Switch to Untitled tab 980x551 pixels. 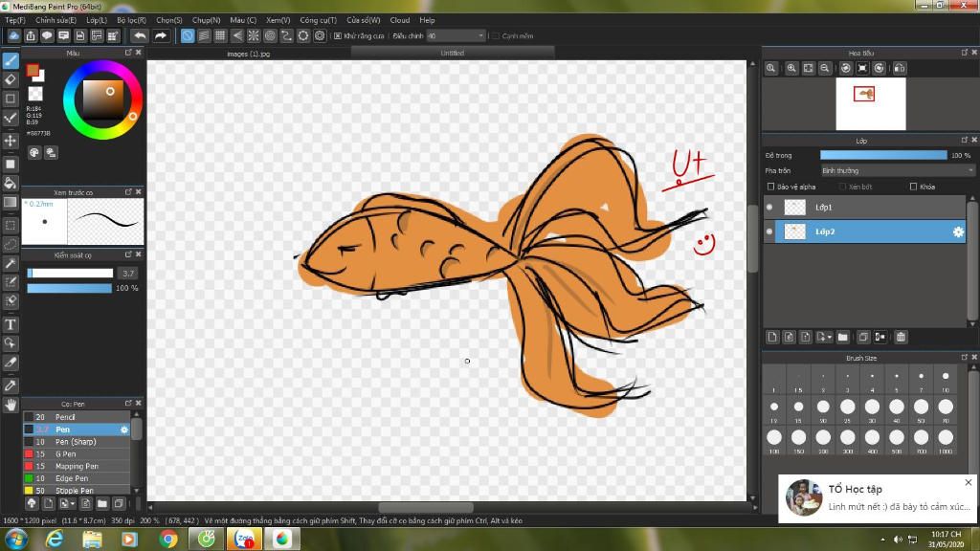point(452,54)
